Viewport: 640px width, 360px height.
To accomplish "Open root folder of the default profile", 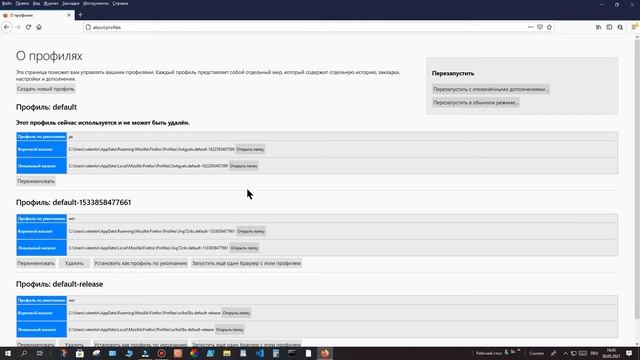I will pos(250,149).
